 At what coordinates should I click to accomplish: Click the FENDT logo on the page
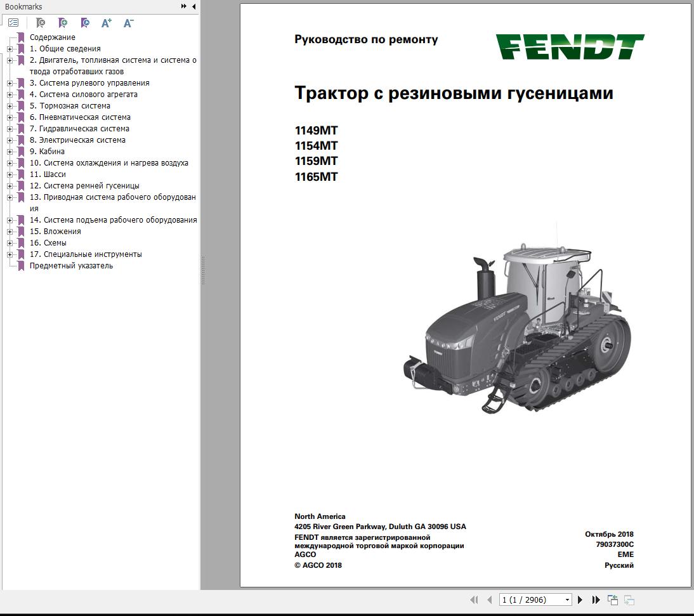[570, 46]
